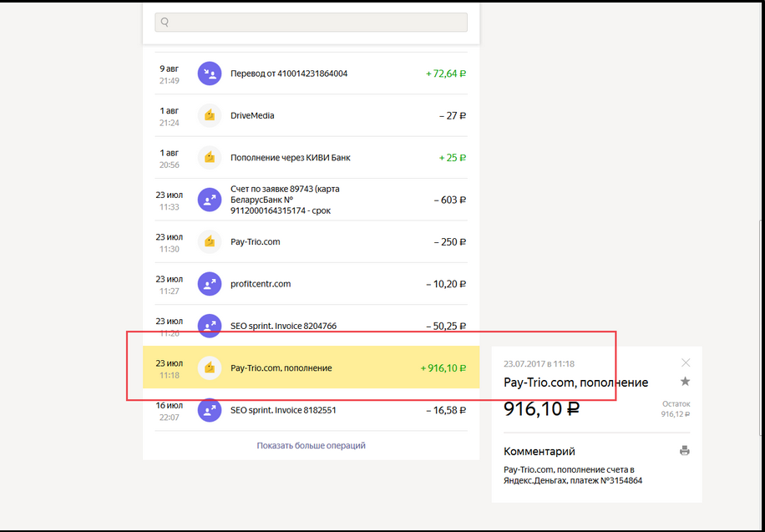Image resolution: width=765 pixels, height=532 pixels.
Task: Click the Комментарий heading
Action: 540,452
